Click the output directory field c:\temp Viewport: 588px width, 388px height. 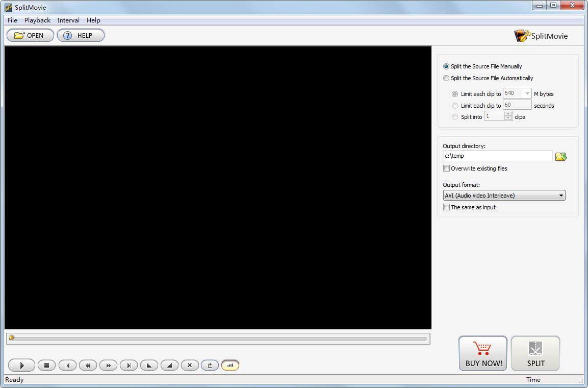[x=498, y=156]
